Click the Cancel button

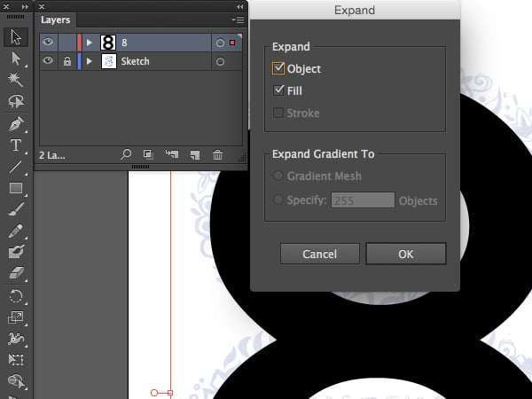click(319, 254)
